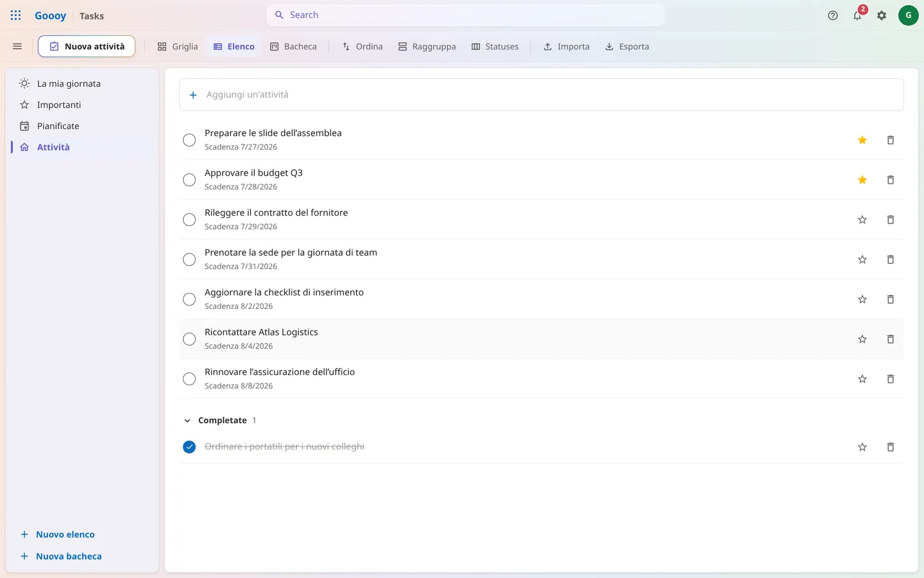Delete 'Rileggere il contratto del fornitore' task
The width and height of the screenshot is (924, 578).
tap(891, 220)
